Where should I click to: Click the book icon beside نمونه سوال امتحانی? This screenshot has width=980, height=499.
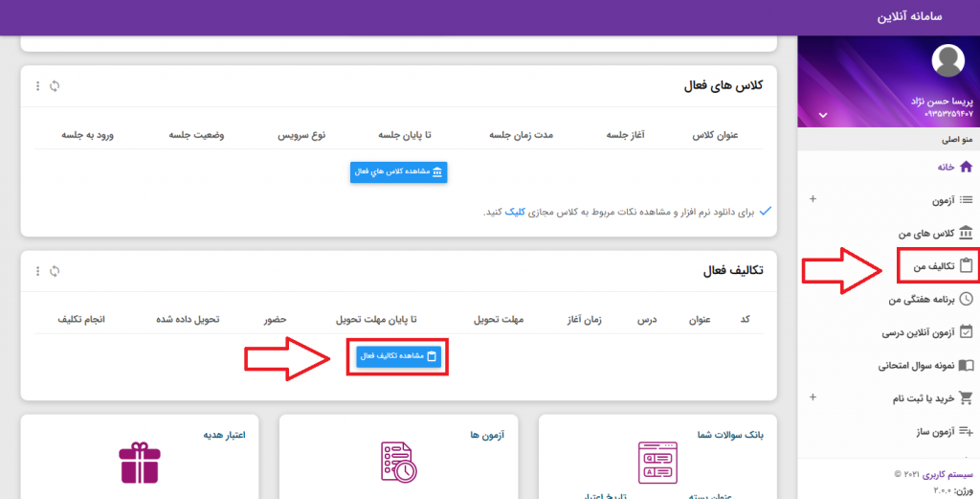[966, 365]
